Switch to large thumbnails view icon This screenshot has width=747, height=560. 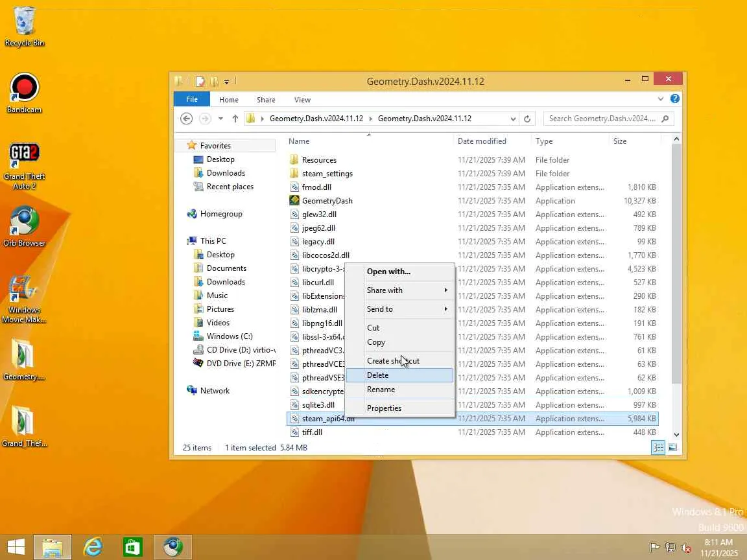(x=672, y=448)
